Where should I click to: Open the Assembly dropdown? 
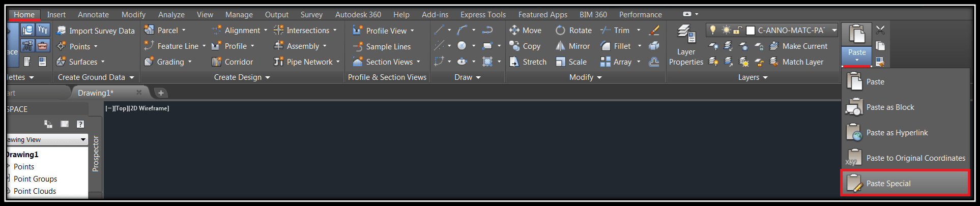click(x=300, y=46)
